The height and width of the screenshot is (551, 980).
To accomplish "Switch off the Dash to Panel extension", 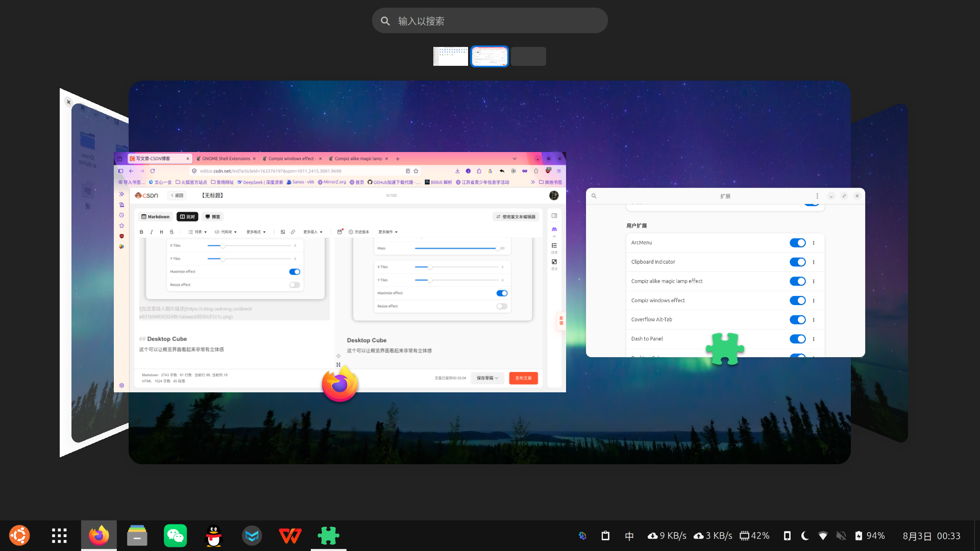I will (797, 339).
